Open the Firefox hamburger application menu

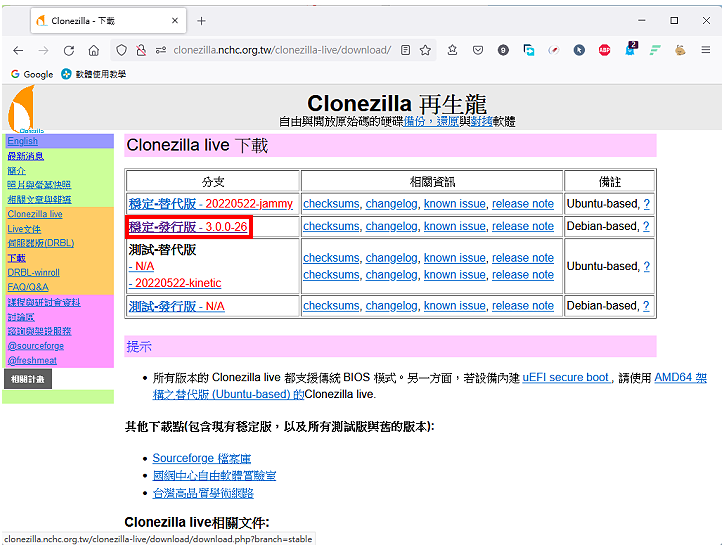(706, 50)
